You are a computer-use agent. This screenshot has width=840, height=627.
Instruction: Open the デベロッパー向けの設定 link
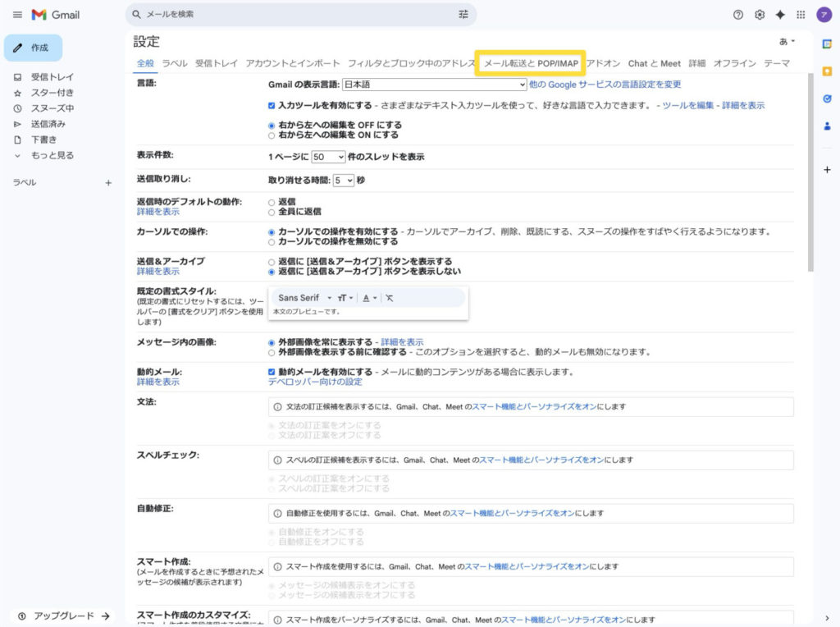315,382
